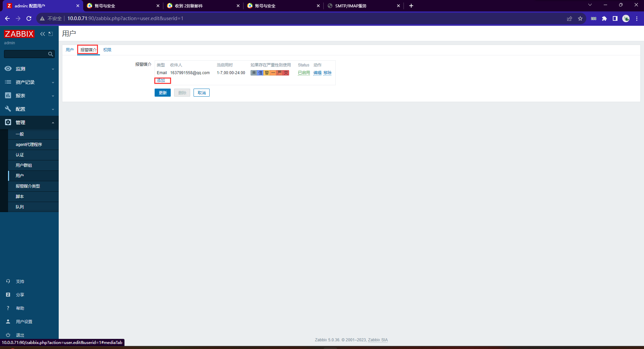Click the 未 severity swatch
This screenshot has height=349, width=644.
[x=254, y=73]
